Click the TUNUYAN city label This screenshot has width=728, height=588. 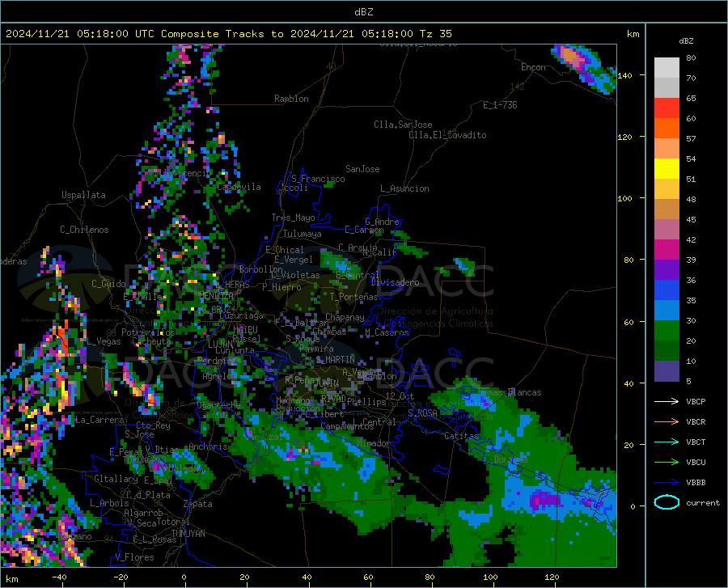click(188, 534)
